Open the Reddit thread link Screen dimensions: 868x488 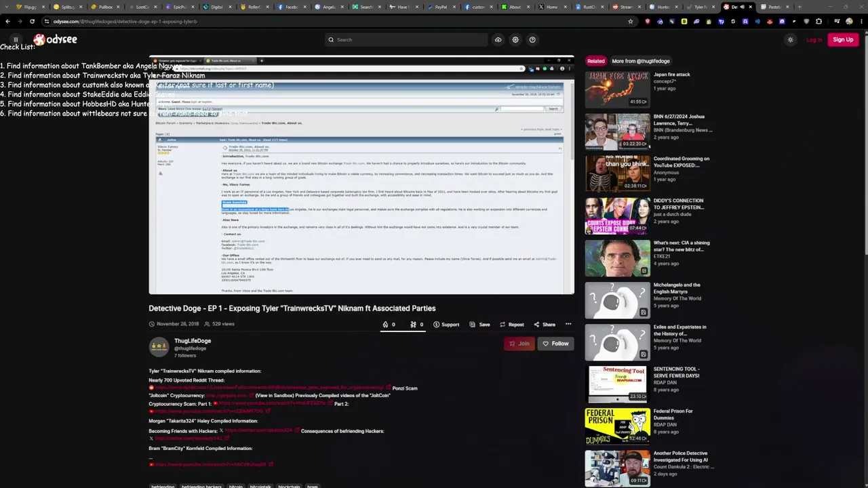[x=269, y=388]
